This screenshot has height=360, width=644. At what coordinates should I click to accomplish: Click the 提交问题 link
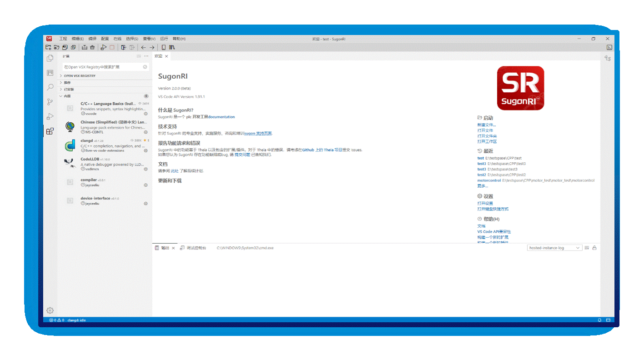point(242,155)
